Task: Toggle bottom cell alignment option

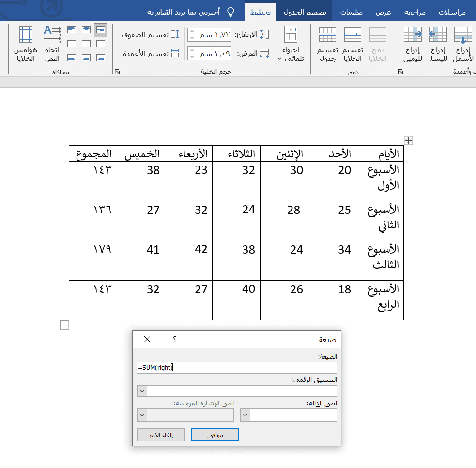Action: (86, 59)
